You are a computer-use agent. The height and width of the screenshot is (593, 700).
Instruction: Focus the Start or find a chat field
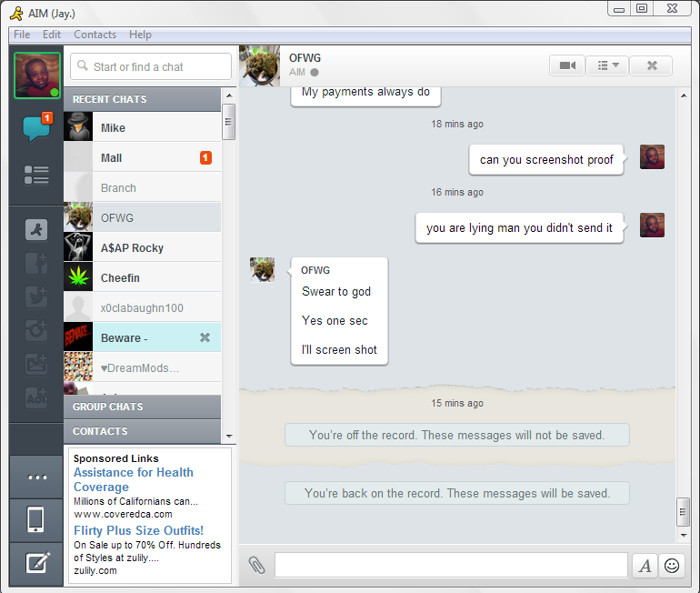pos(151,66)
